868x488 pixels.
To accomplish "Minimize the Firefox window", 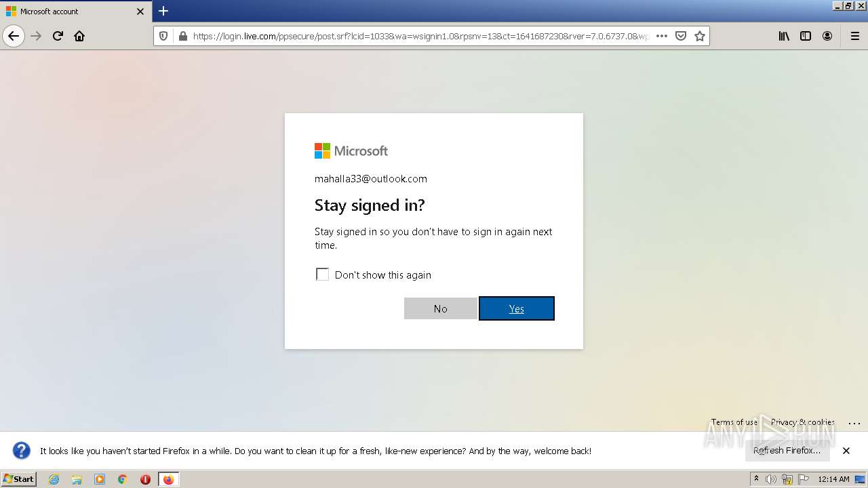I will [x=837, y=5].
